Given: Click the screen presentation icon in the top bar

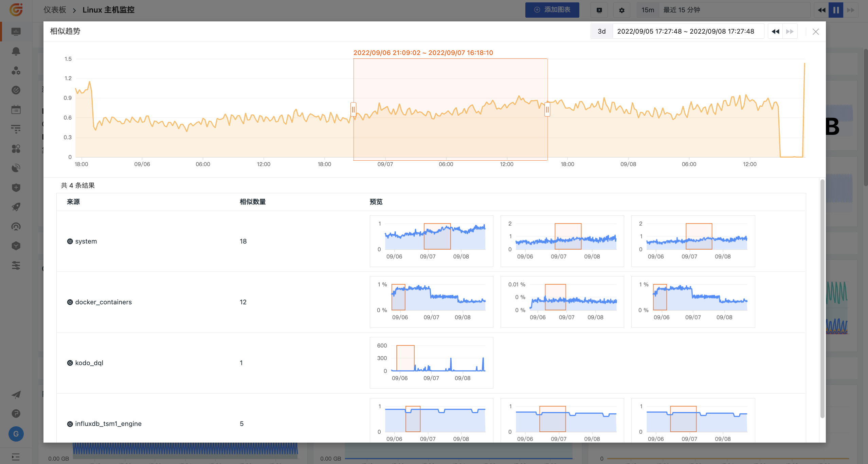Looking at the screenshot, I should click(599, 10).
